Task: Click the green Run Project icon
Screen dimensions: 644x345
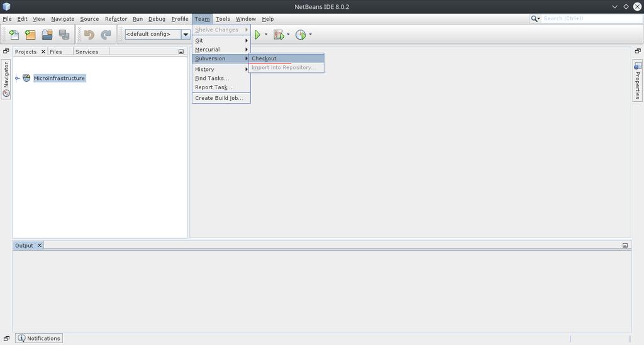Action: pyautogui.click(x=257, y=35)
